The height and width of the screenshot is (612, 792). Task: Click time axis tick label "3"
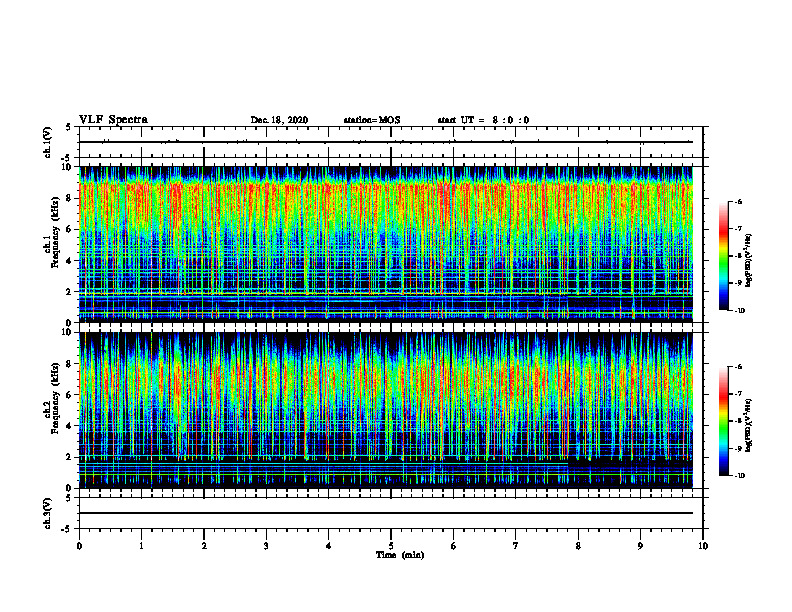click(266, 546)
